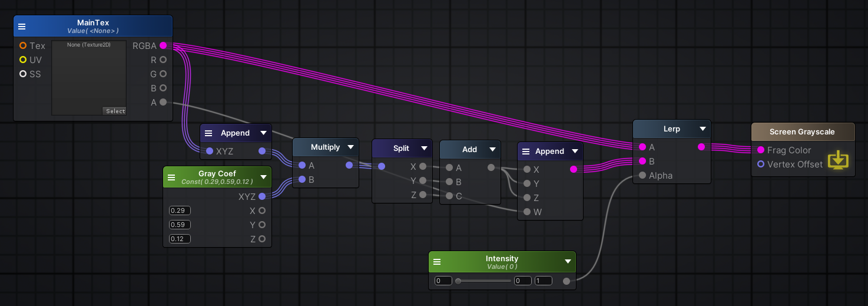This screenshot has width=868, height=306.
Task: Click the Lerp node output port
Action: (701, 147)
